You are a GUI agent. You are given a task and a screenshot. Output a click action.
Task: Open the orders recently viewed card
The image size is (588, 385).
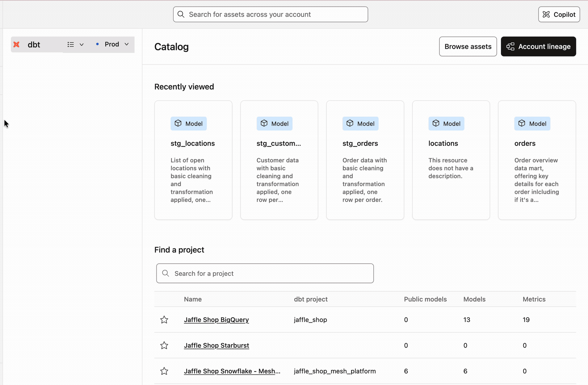537,160
